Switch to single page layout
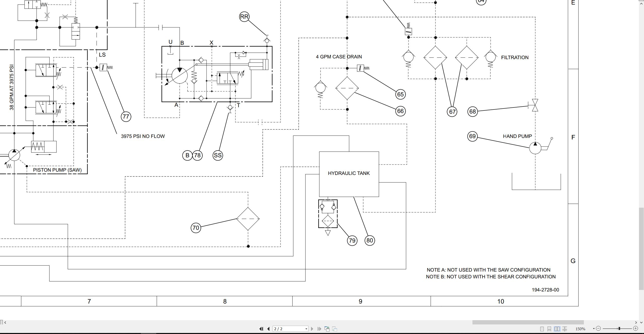 pos(542,329)
